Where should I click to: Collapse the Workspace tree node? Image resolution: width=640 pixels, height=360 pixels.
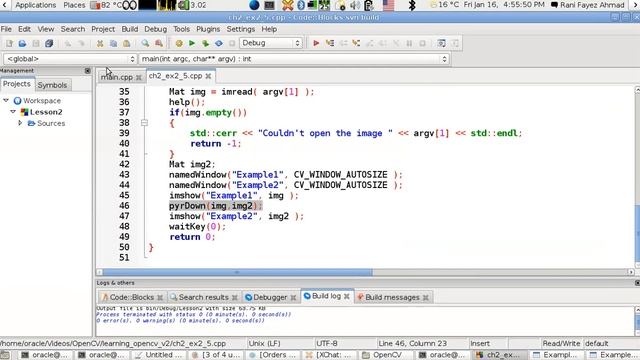point(6,100)
